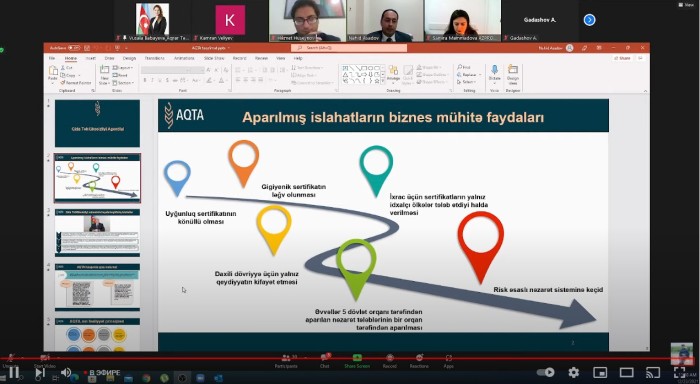Open the Section dropdown menu
The image size is (700, 384).
click(123, 83)
